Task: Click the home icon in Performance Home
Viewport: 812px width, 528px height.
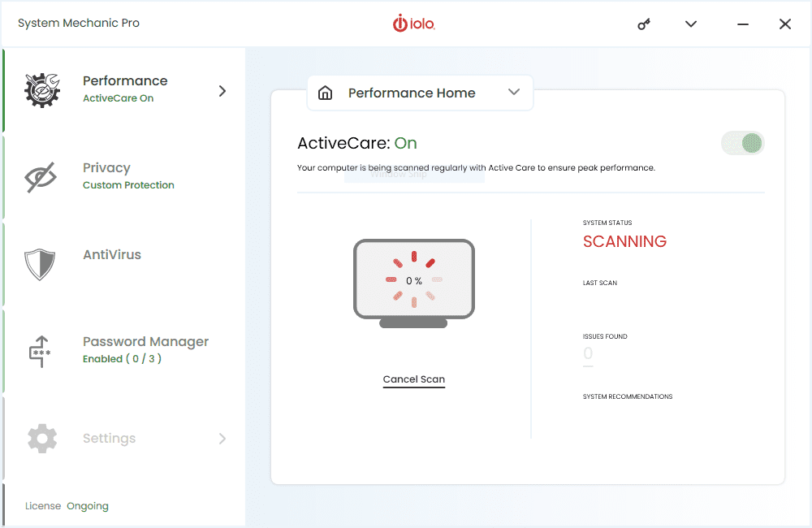Action: coord(326,93)
